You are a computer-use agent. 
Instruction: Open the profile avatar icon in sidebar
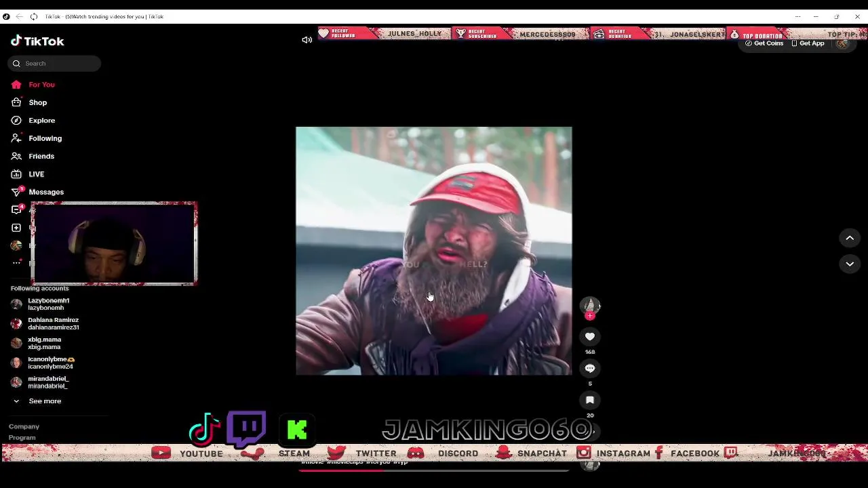(16, 245)
